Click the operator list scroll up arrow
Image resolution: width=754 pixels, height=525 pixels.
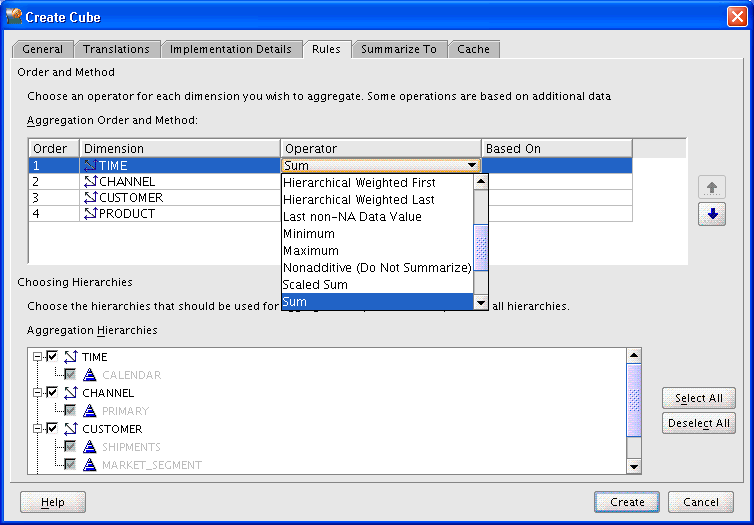tap(481, 182)
